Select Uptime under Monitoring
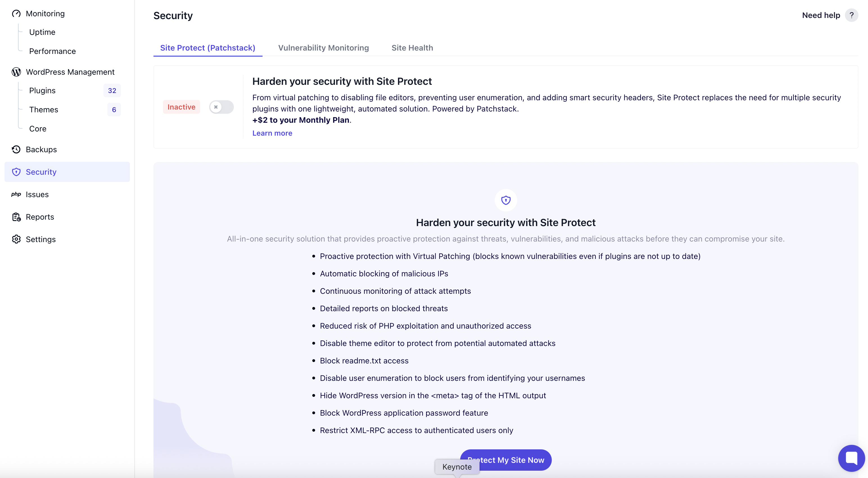This screenshot has height=478, width=868. [x=42, y=32]
